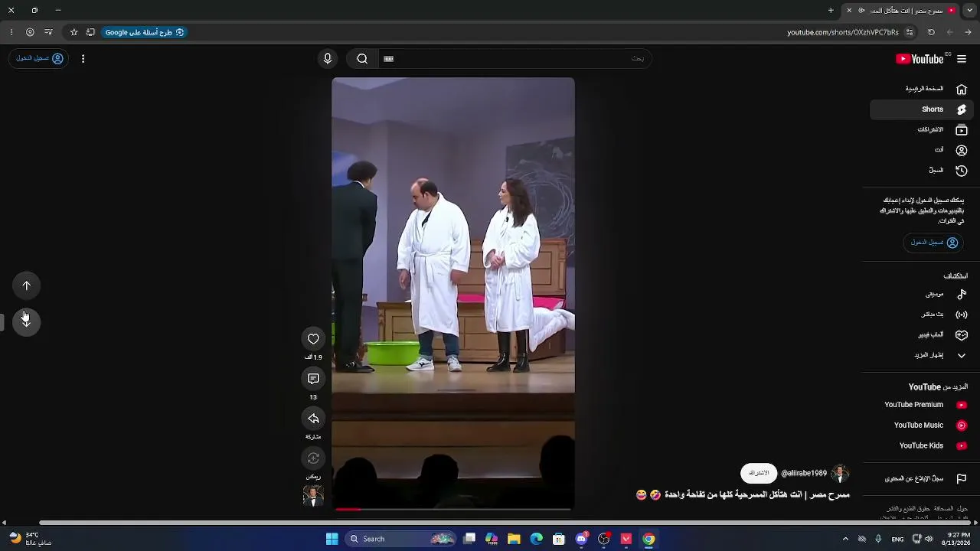Open the comments panel showing 13 comments
The width and height of the screenshot is (980, 551).
(x=313, y=379)
